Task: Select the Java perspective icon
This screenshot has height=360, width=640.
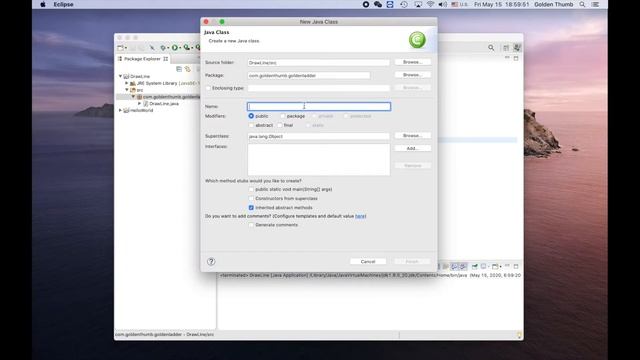Action: pos(517,48)
